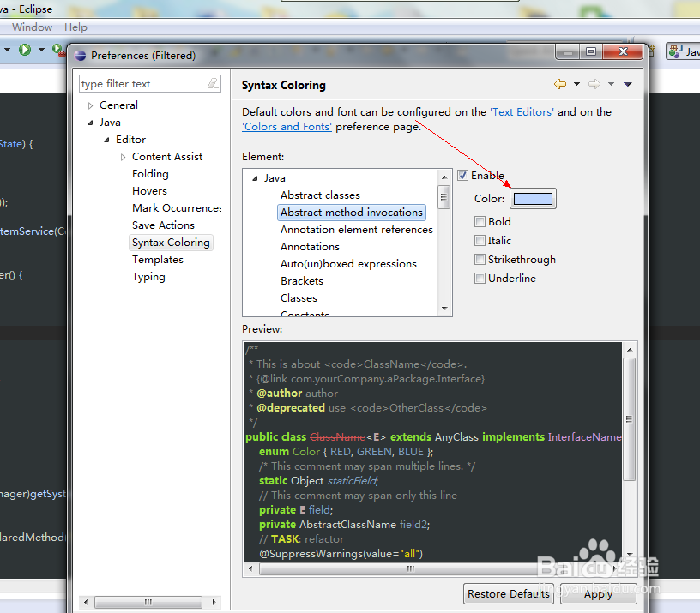Open the Window menu in Eclipse
Viewport: 700px width, 613px height.
(32, 27)
